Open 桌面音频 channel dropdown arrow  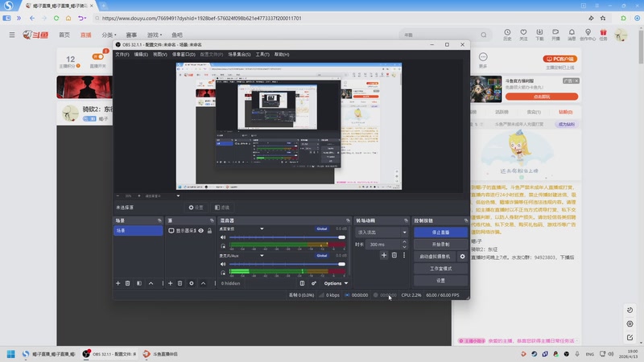262,228
